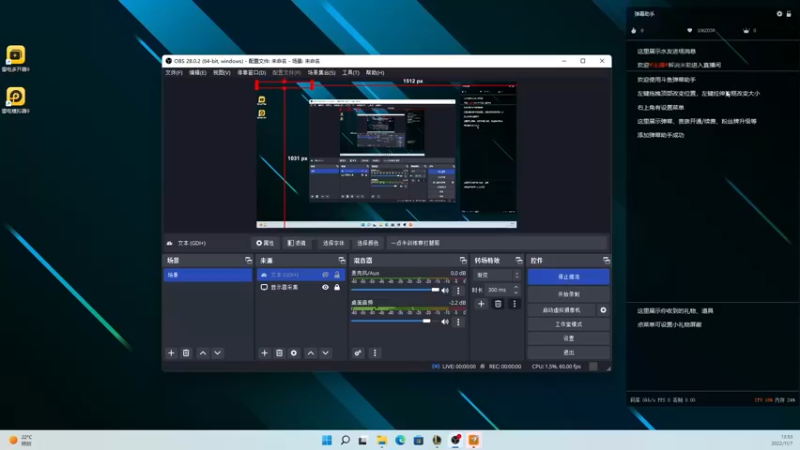Open the transition properties three-dot menu
Viewport: 800px width, 450px height.
tap(514, 304)
